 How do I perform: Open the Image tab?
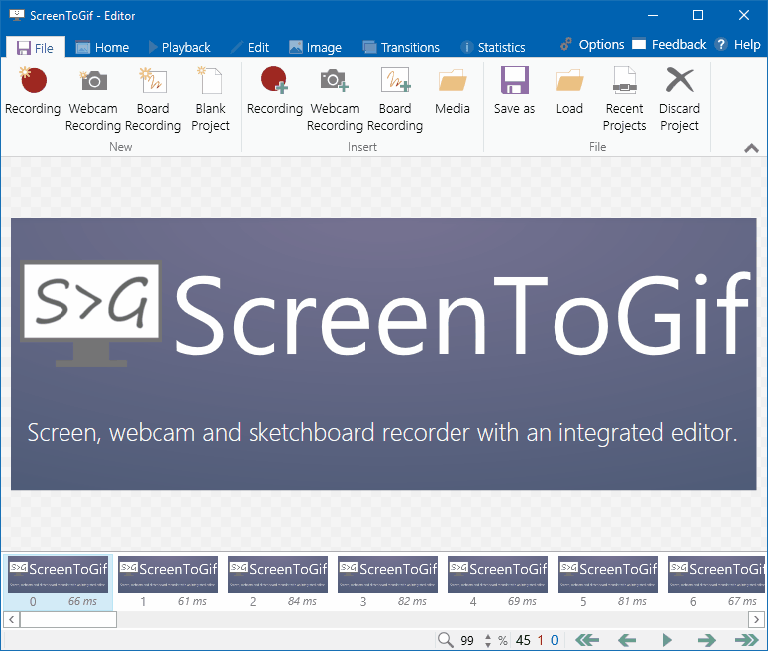click(x=315, y=48)
